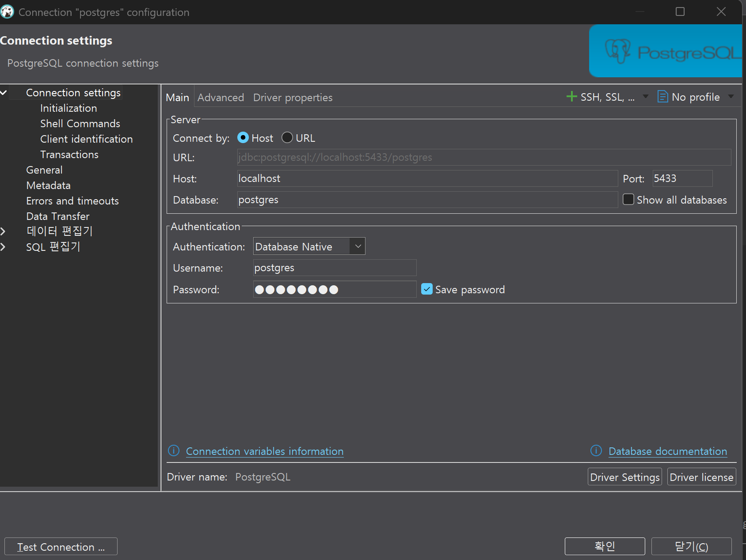Uncheck the Save password checkbox
Image resolution: width=746 pixels, height=560 pixels.
(x=427, y=289)
